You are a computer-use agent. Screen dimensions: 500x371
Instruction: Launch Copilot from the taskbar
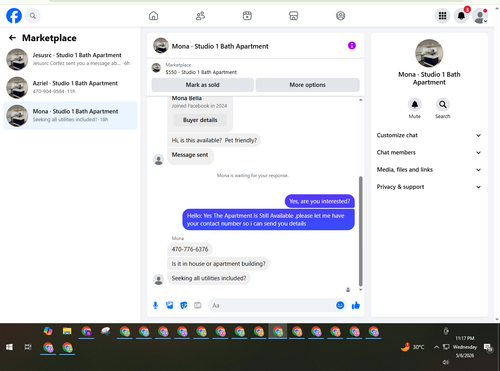(x=48, y=331)
